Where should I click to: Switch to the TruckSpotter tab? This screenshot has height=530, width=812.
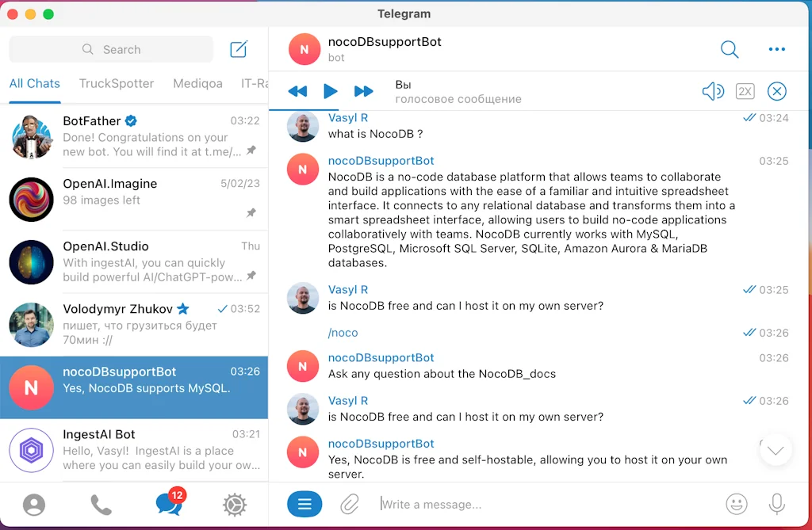117,83
